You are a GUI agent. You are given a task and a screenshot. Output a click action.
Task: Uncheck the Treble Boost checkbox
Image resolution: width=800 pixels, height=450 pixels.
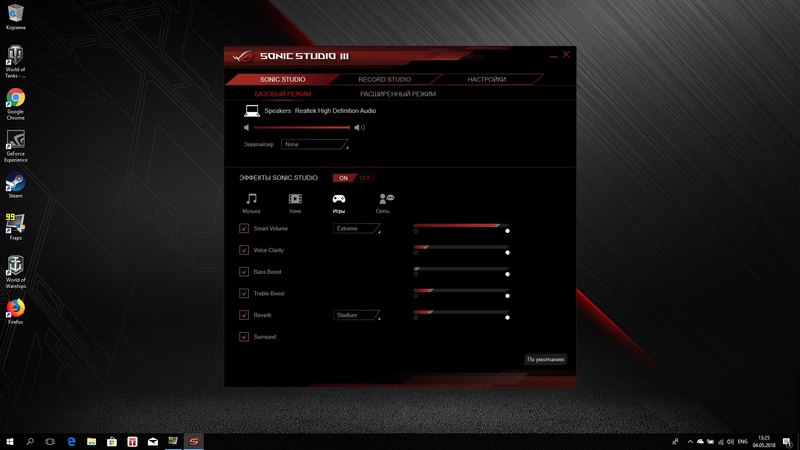pyautogui.click(x=244, y=293)
